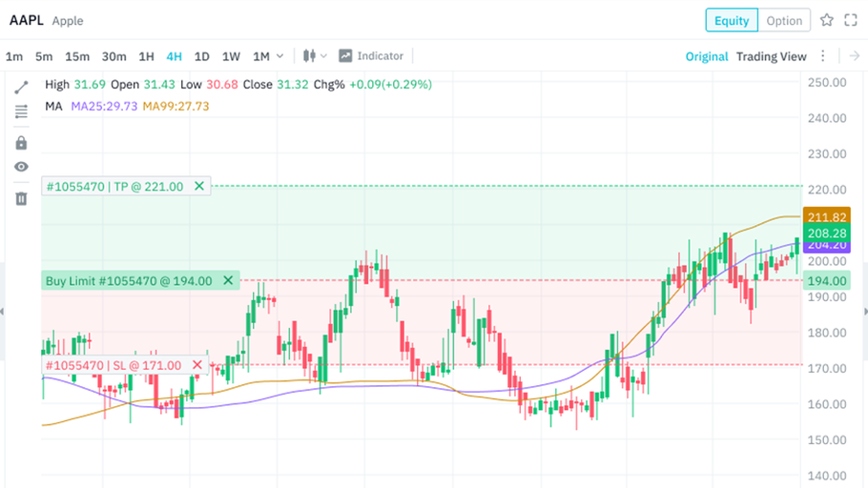Viewport: 868px width, 488px height.
Task: Open the Indicator panel
Action: [371, 56]
